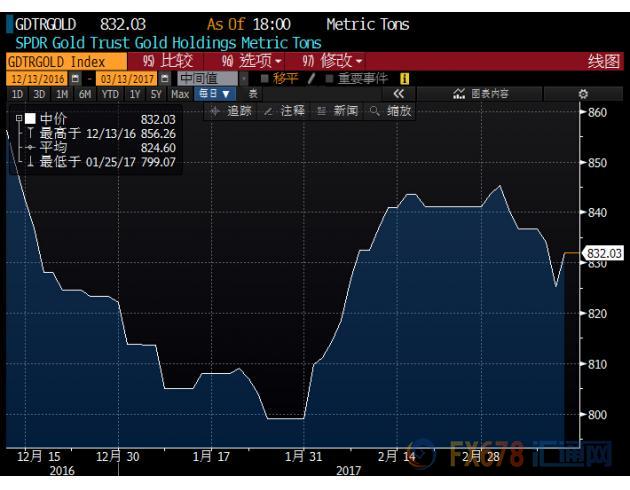Select the 6M range tab
Viewport: 630px width, 490px height.
(85, 94)
